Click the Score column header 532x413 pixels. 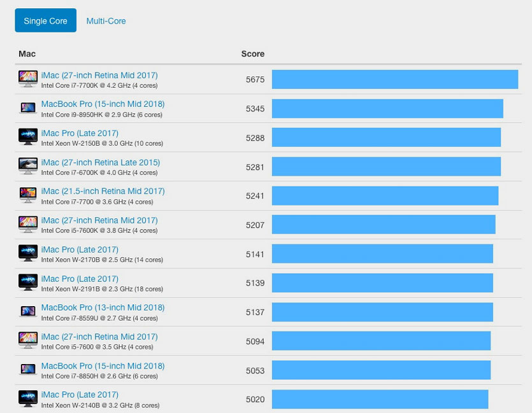click(253, 53)
